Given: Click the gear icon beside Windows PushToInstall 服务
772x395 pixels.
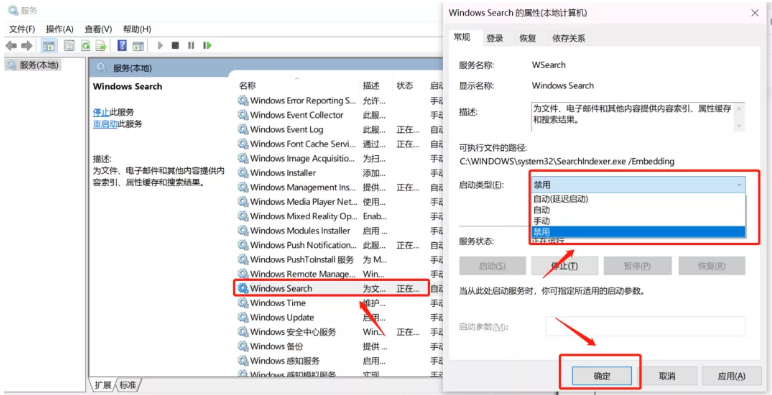Looking at the screenshot, I should tap(243, 260).
